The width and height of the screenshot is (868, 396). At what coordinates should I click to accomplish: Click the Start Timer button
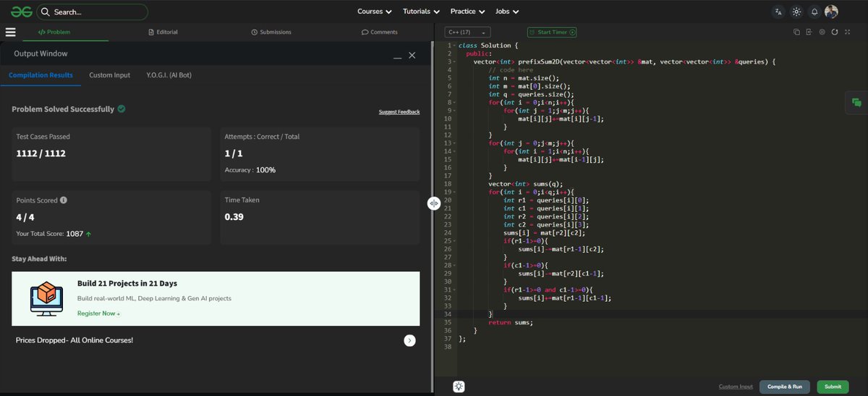[552, 32]
